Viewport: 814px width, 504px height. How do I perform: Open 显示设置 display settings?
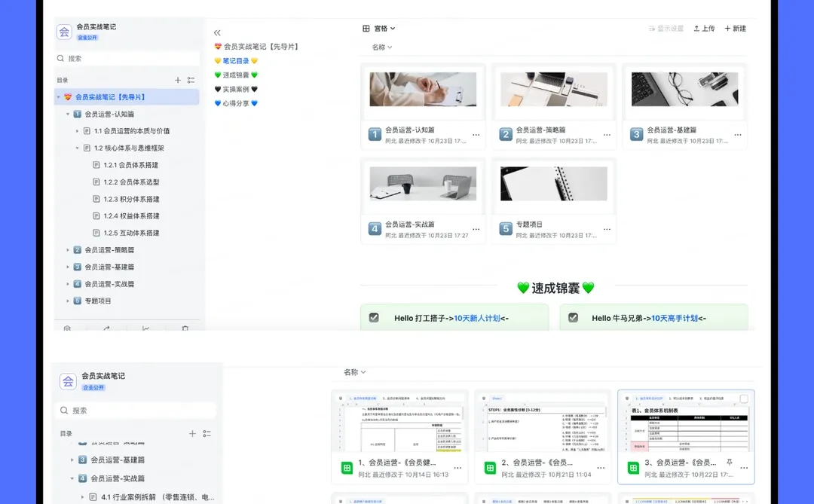click(x=666, y=29)
